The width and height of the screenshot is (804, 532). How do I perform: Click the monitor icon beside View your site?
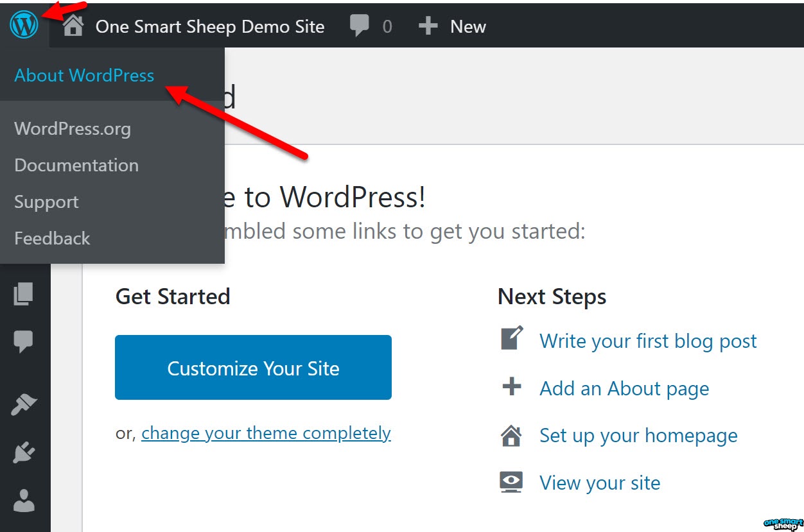(x=511, y=482)
